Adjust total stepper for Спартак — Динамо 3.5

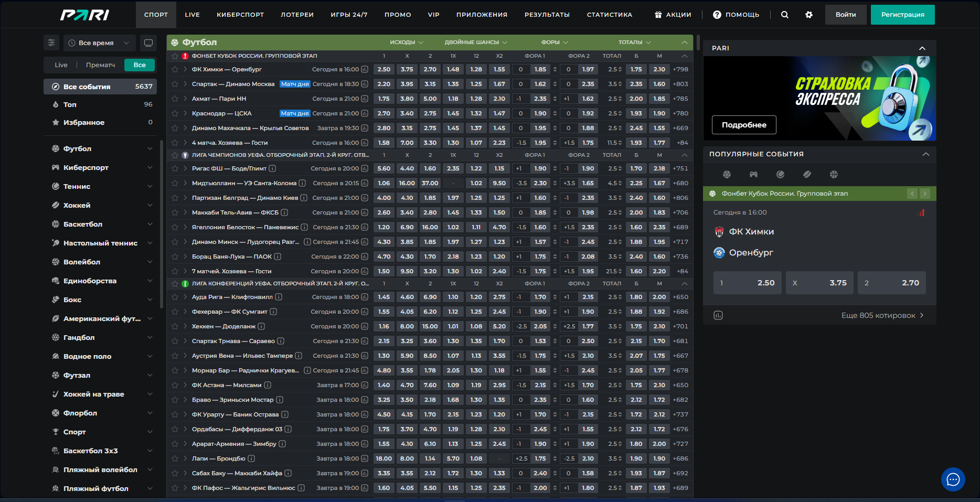[620, 84]
